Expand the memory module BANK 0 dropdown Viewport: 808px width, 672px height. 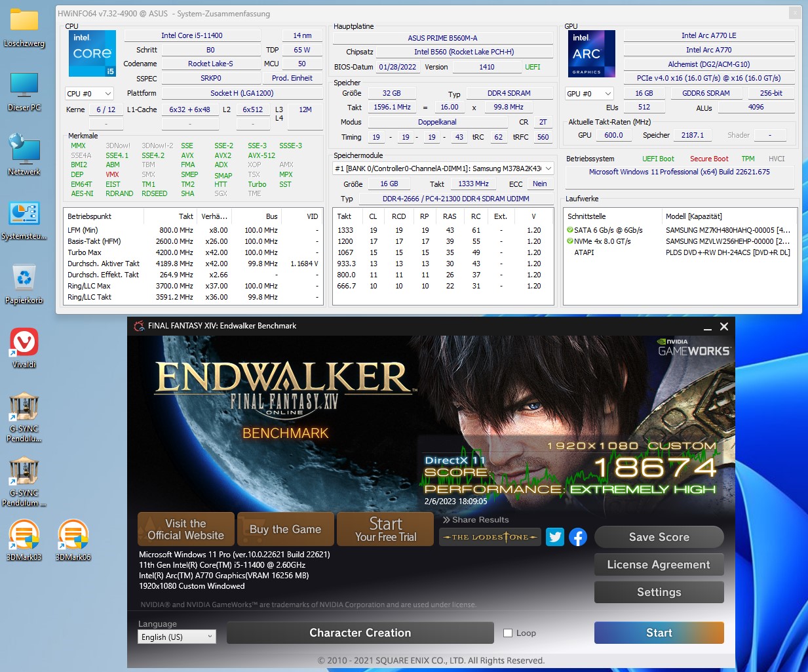(443, 168)
